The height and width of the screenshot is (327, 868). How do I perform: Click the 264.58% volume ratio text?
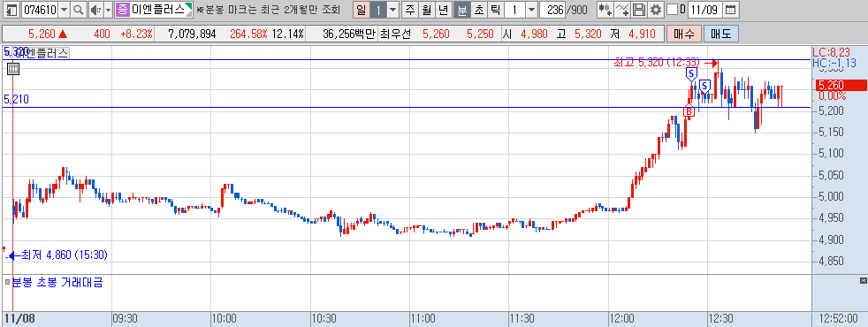(x=248, y=34)
